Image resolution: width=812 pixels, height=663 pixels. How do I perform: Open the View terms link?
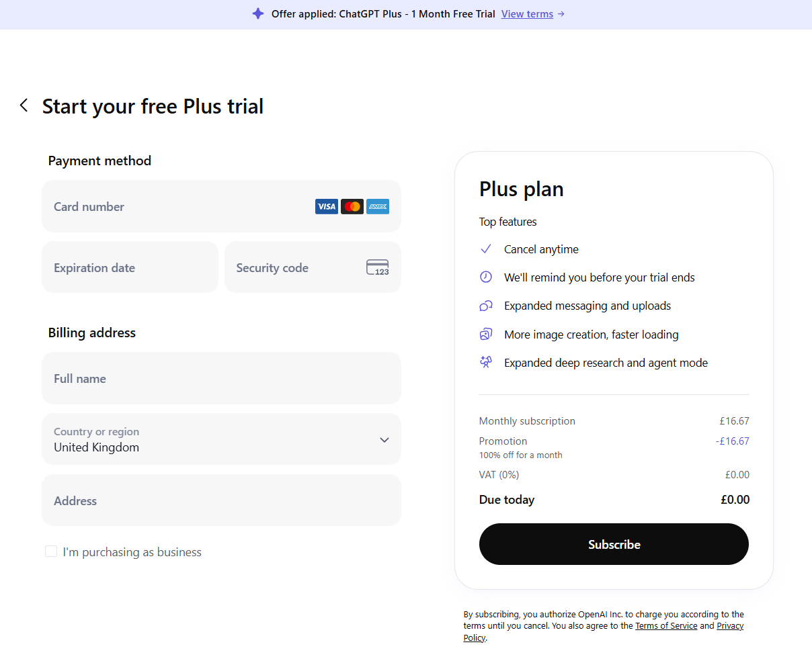coord(528,14)
